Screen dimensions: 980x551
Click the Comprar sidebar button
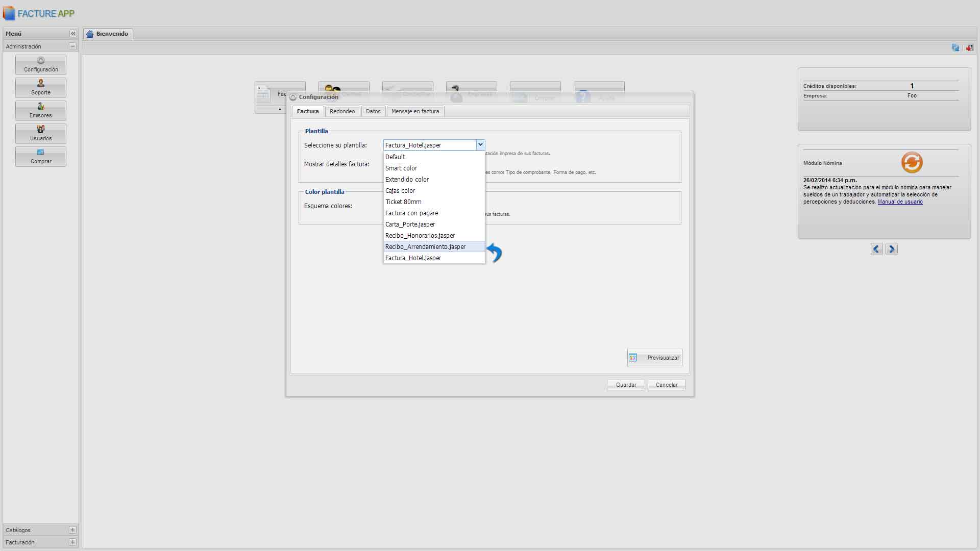[41, 157]
